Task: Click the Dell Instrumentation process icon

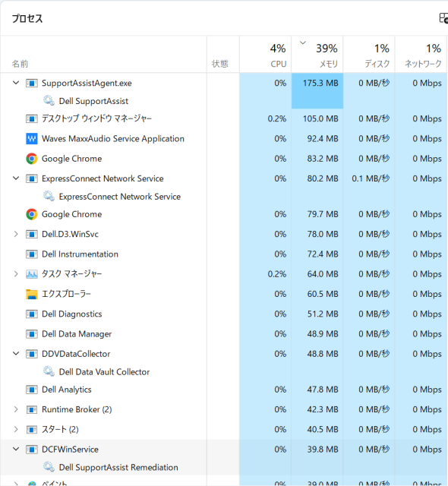Action: (32, 254)
